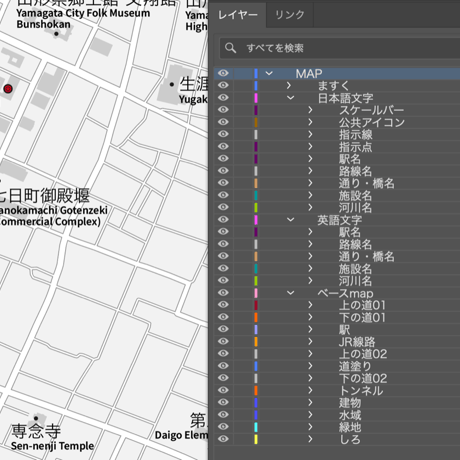Click the search all layers field
460x460 pixels.
(x=340, y=48)
